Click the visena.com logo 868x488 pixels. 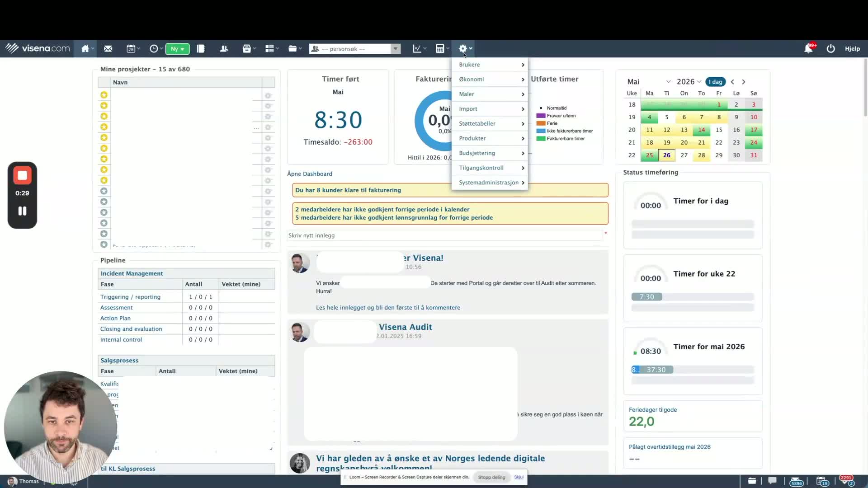coord(38,48)
